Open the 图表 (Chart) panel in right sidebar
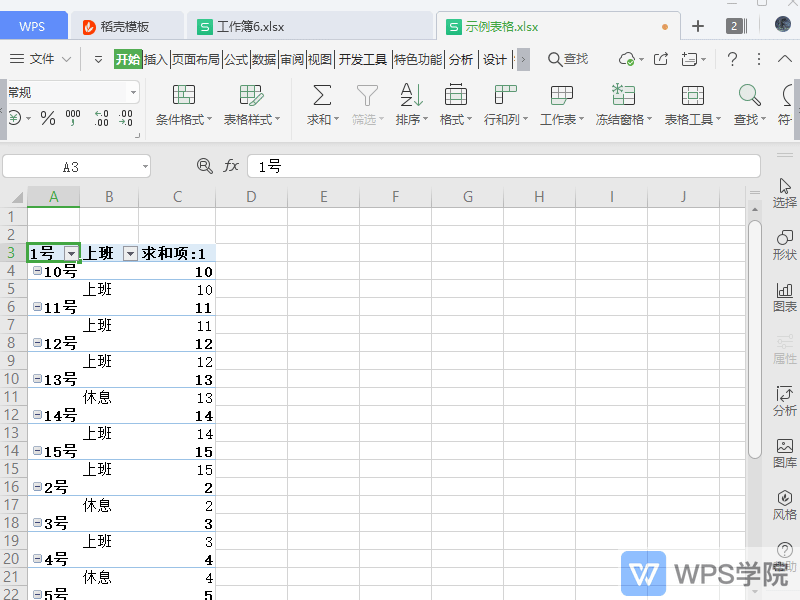 coord(784,293)
